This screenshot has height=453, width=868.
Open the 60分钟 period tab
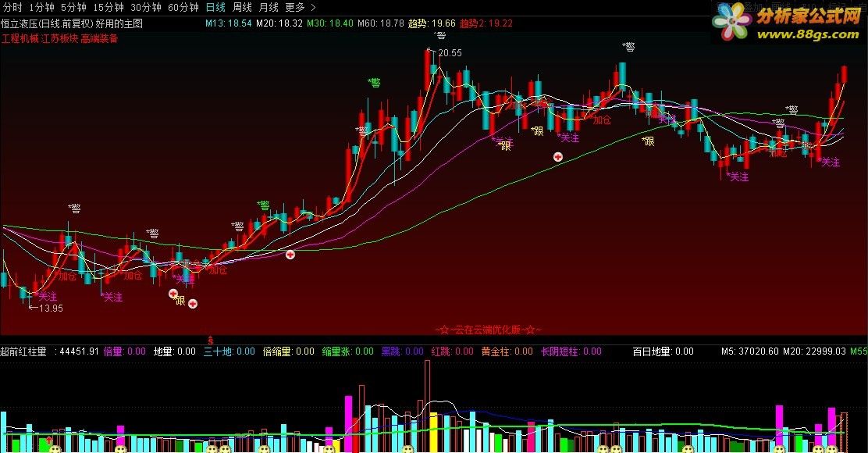tap(183, 7)
